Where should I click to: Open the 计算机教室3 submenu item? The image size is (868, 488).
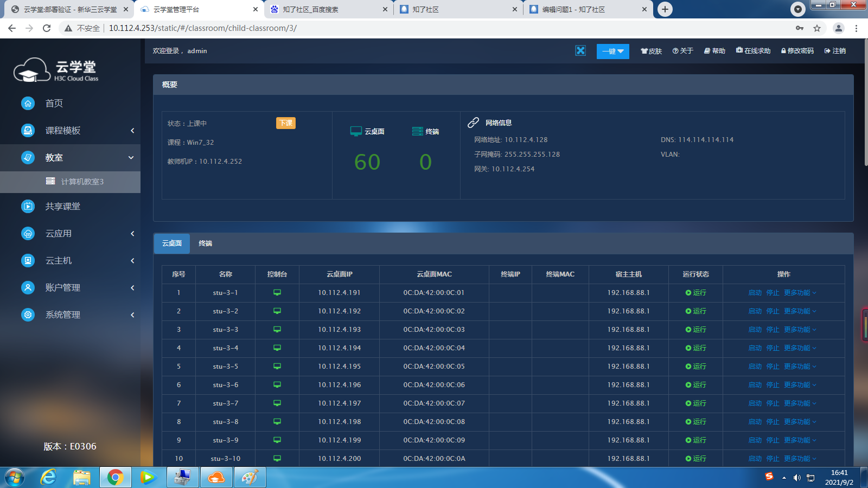71,182
